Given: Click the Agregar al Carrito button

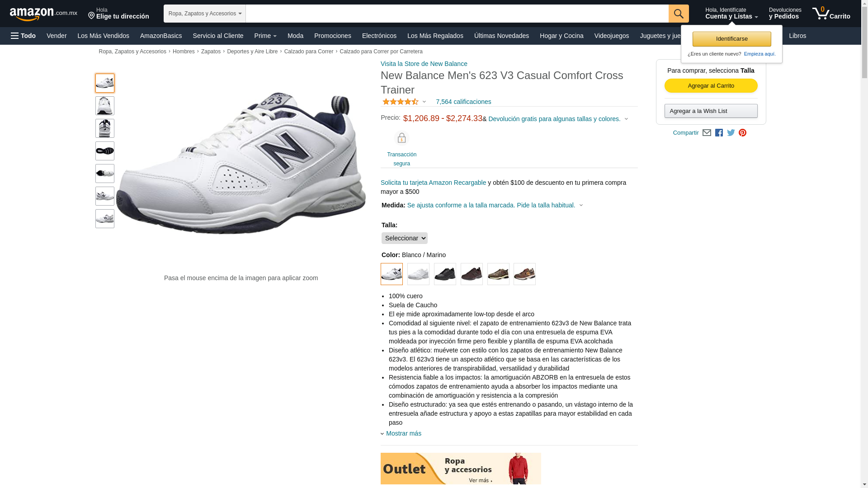Looking at the screenshot, I should pyautogui.click(x=711, y=86).
